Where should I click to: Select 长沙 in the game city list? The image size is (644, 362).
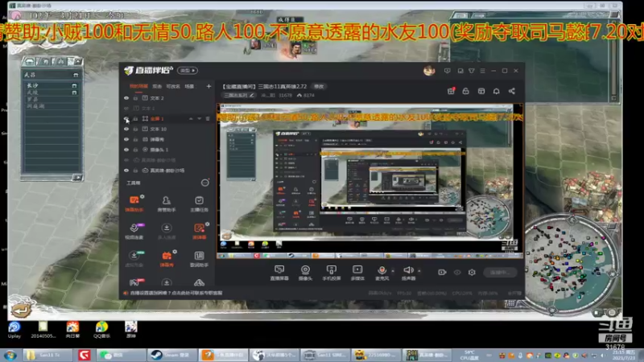point(51,85)
